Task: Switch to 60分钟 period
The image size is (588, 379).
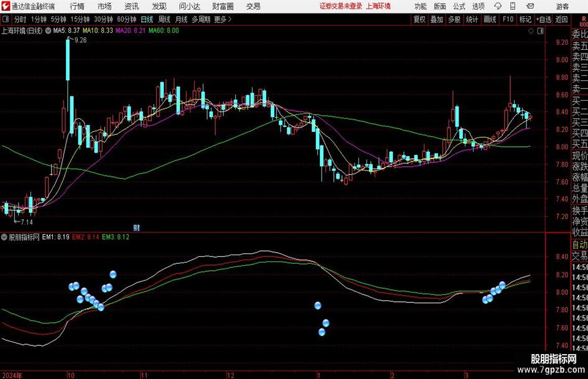Action: tap(127, 19)
